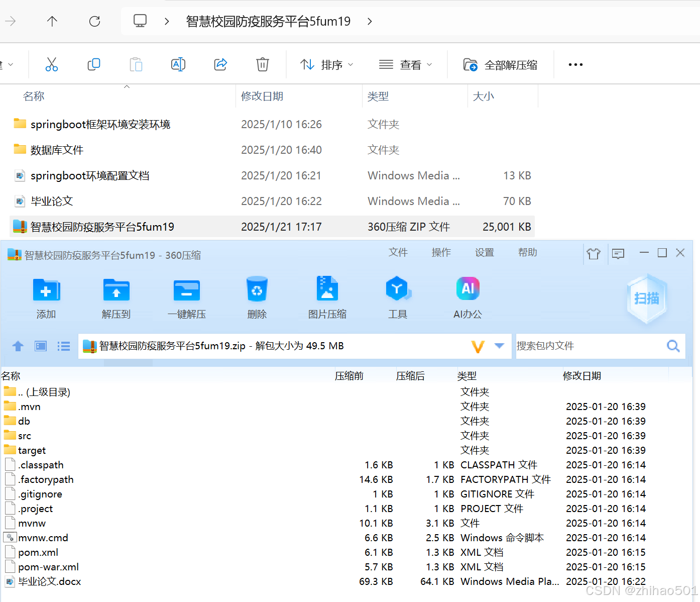Open the 帮助 menu in 360压缩
The image size is (700, 602).
click(x=528, y=252)
